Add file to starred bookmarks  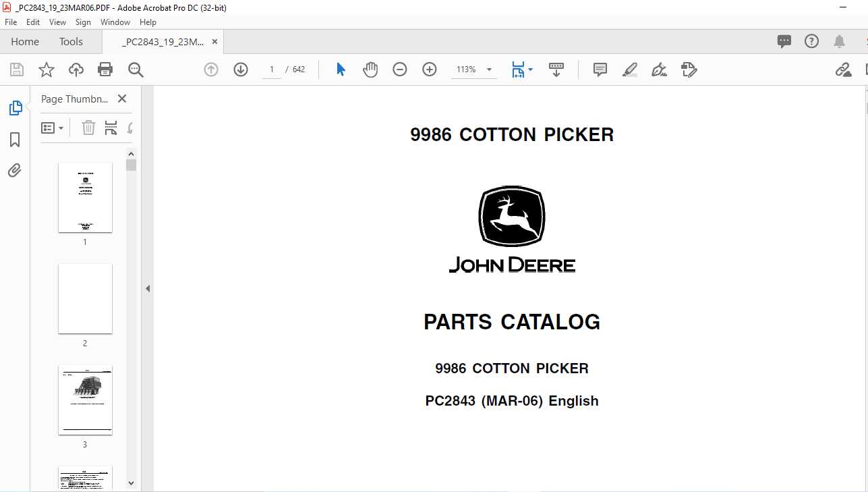[46, 70]
